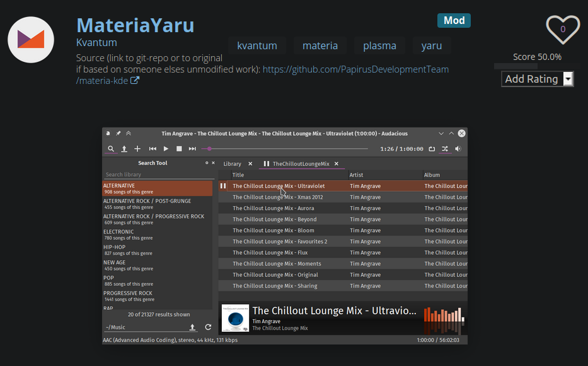Screen dimensions: 588x366
Task: Select the ELECTRONIC genre
Action: click(157, 235)
